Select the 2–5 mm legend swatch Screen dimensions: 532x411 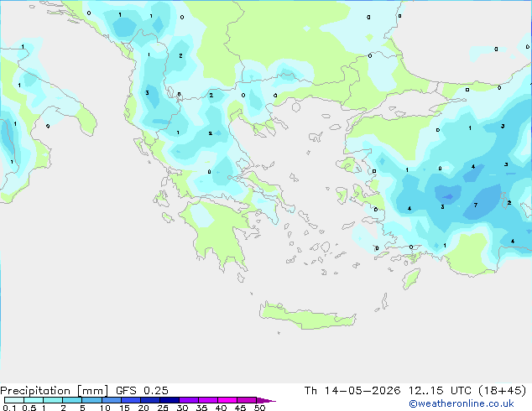(72, 400)
